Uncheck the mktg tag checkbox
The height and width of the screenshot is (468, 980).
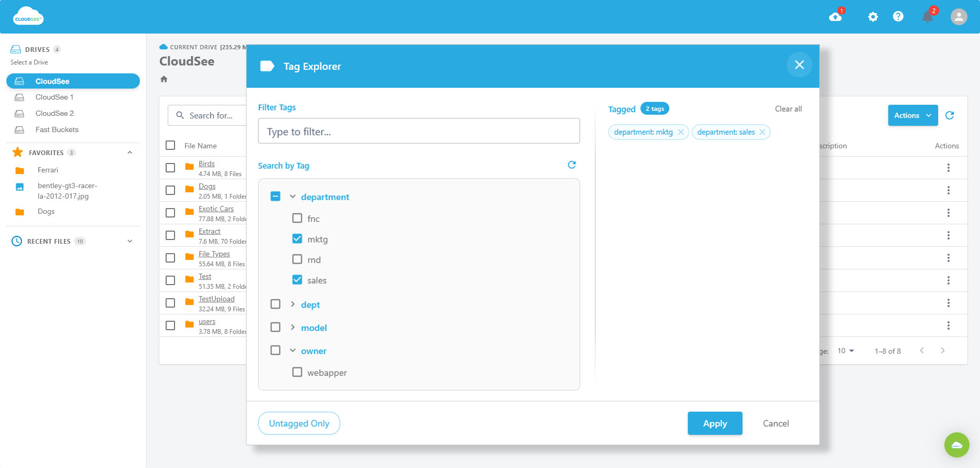click(x=297, y=239)
